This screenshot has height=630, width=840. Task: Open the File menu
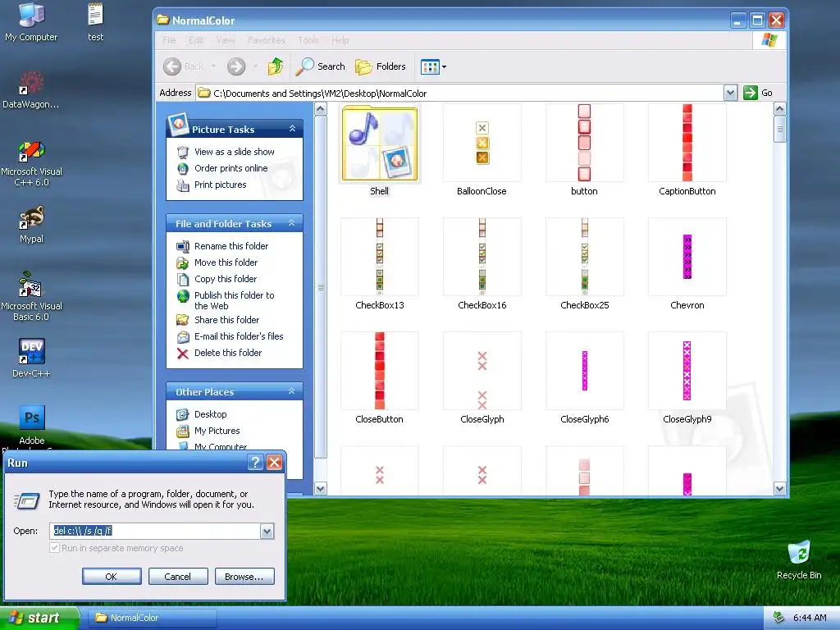coord(169,40)
